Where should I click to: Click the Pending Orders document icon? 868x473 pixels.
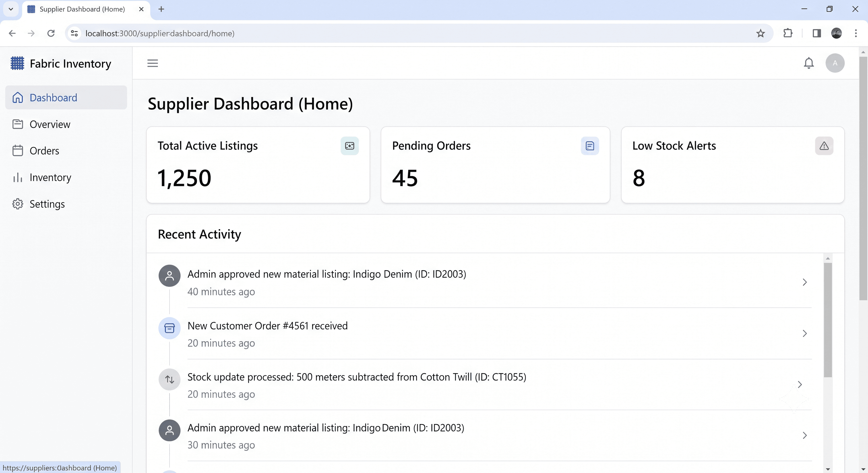tap(590, 146)
